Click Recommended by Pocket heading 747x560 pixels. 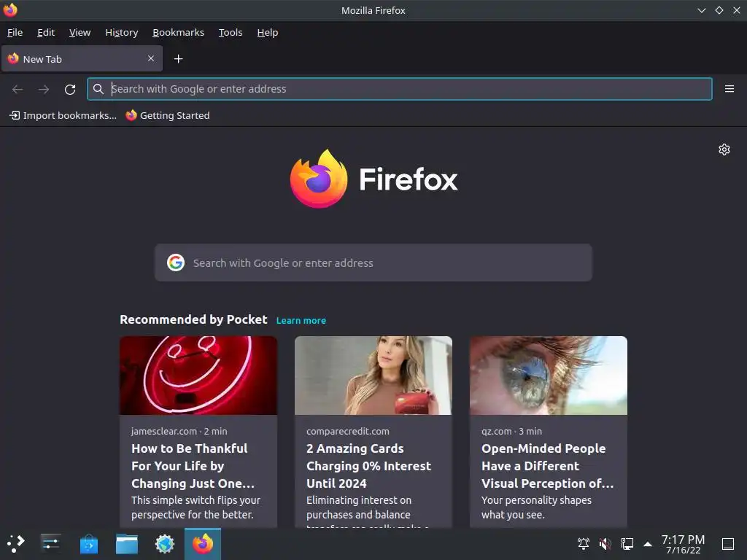pos(193,319)
